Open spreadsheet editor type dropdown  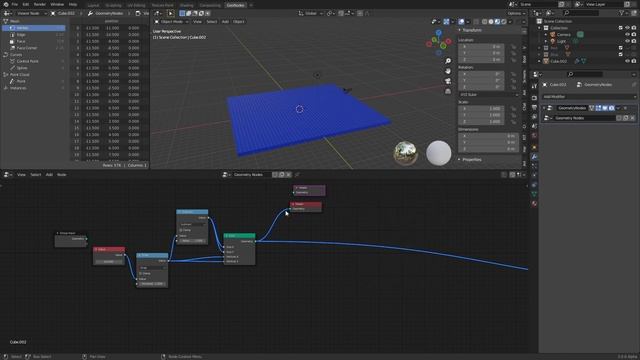[x=7, y=13]
